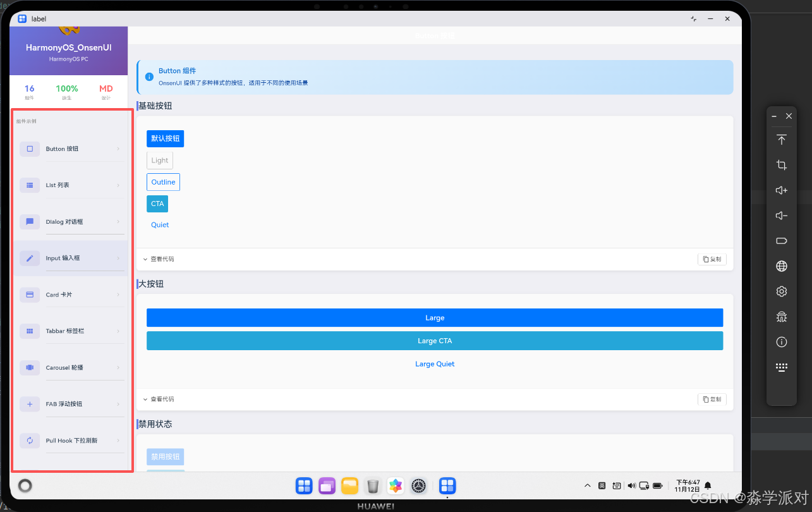Click the Input pencil icon in sidebar
The width and height of the screenshot is (812, 512).
(30, 258)
